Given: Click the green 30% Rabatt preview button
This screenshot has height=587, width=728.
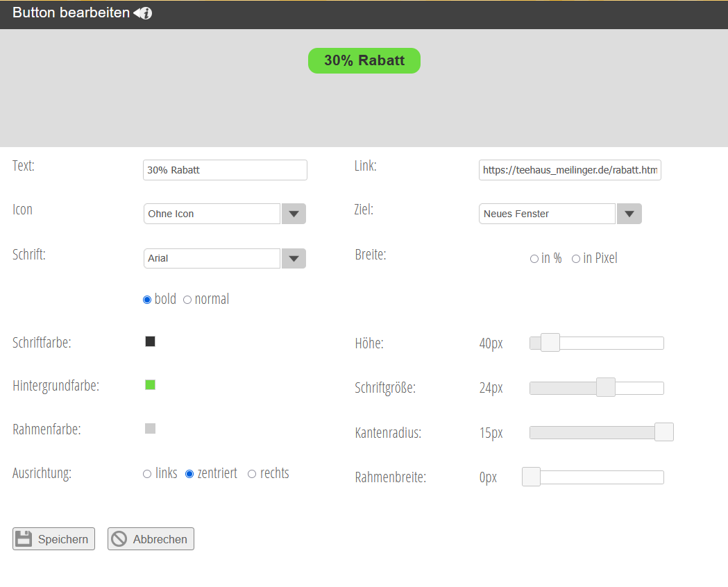Looking at the screenshot, I should pyautogui.click(x=364, y=61).
